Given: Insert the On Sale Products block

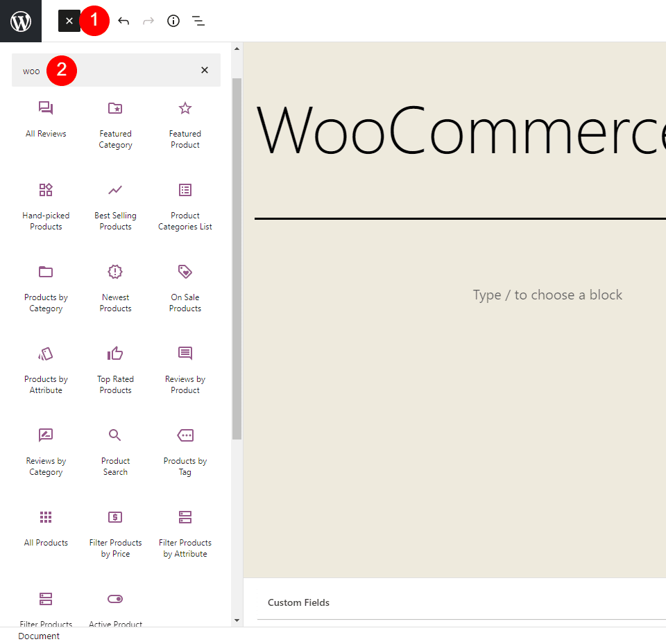Looking at the screenshot, I should point(185,286).
